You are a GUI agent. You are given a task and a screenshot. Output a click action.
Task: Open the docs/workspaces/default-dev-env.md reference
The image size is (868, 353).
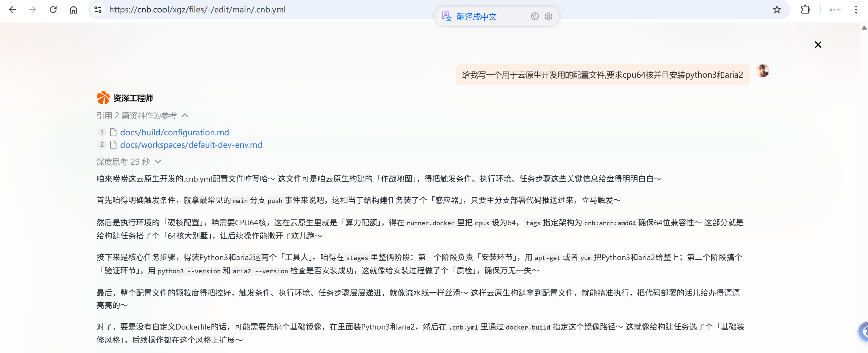[191, 145]
